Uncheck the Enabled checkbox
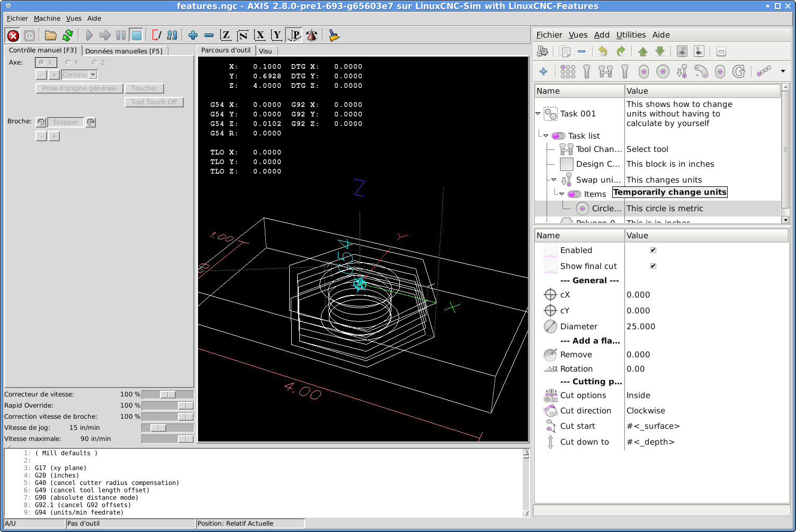The width and height of the screenshot is (796, 532). pyautogui.click(x=653, y=250)
